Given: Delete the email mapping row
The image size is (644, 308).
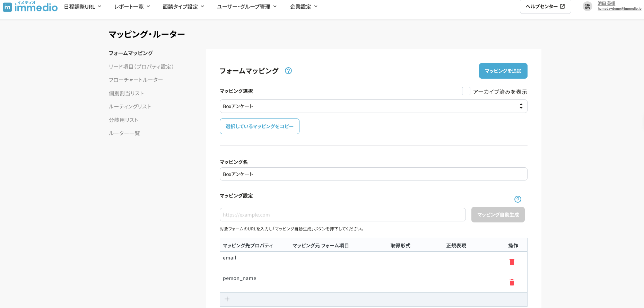Looking at the screenshot, I should (512, 262).
